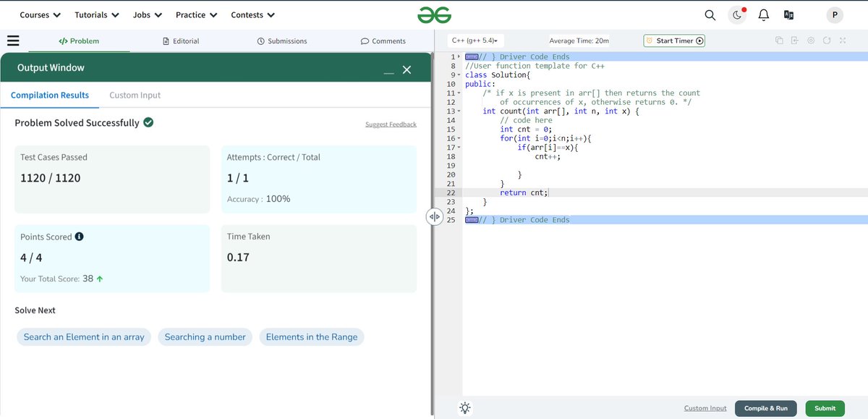Open the hamburger sidebar menu
This screenshot has height=419, width=868.
[x=13, y=41]
